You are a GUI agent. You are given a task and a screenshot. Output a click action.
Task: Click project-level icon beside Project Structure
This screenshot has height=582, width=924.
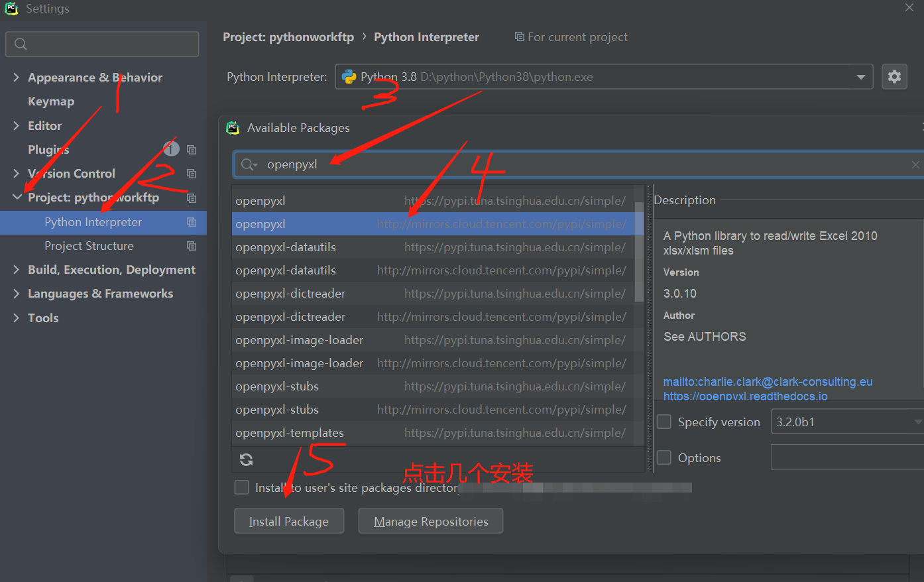point(192,246)
